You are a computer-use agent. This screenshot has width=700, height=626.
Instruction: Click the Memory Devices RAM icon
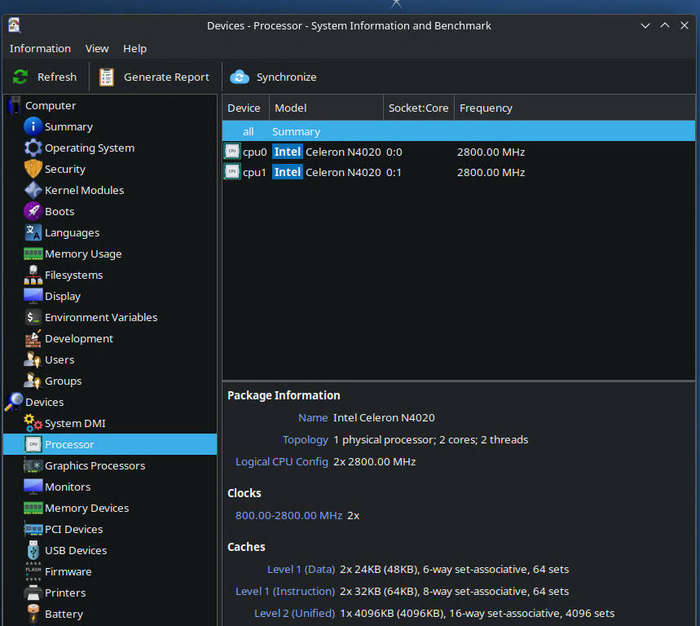tap(33, 508)
